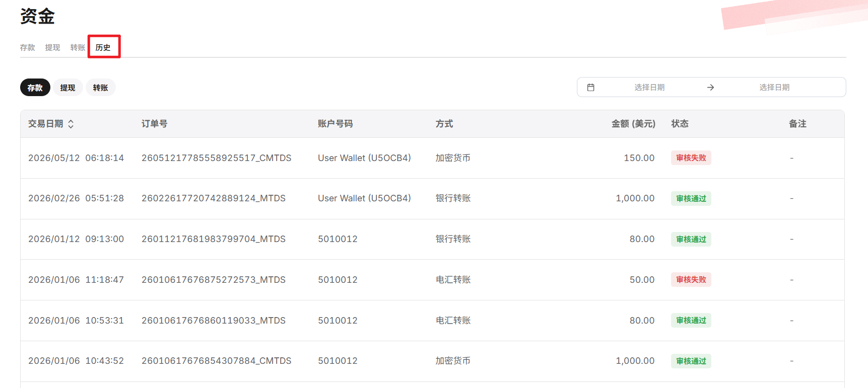Click the 资金 page heading
Screen dimensions: 868x388
pyautogui.click(x=37, y=16)
